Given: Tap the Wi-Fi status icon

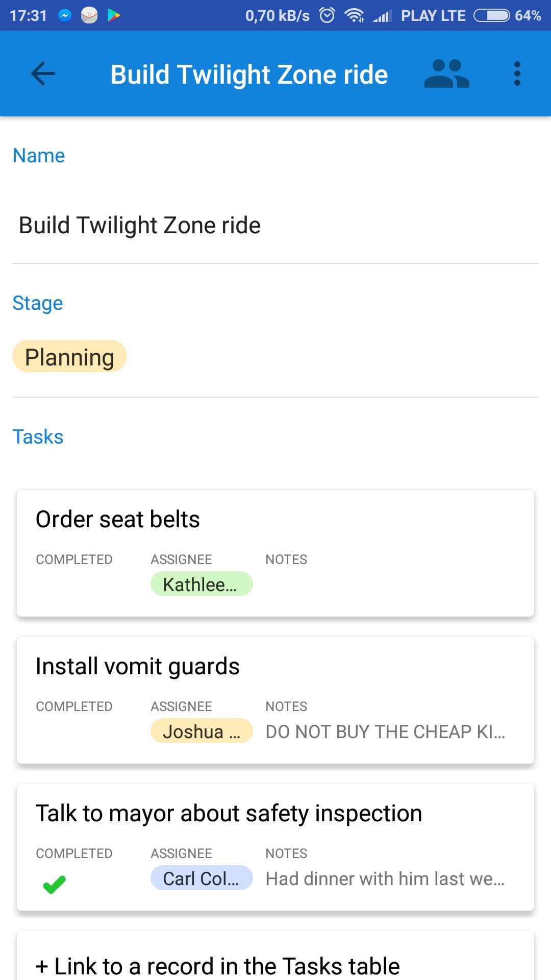Looking at the screenshot, I should (354, 16).
